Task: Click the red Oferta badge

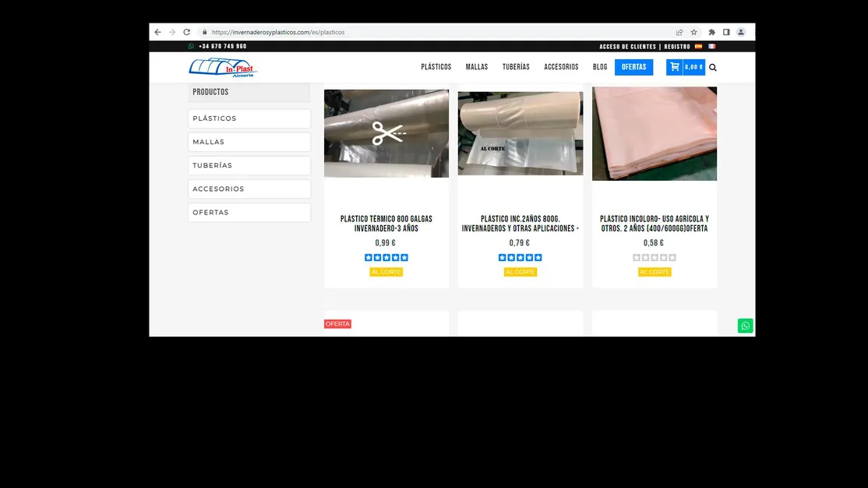Action: (337, 324)
